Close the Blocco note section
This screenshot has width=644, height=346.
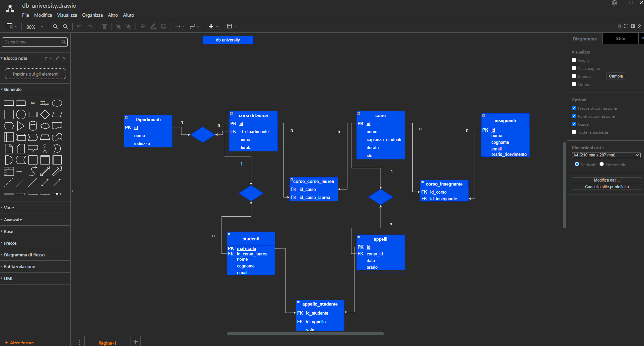(x=64, y=58)
